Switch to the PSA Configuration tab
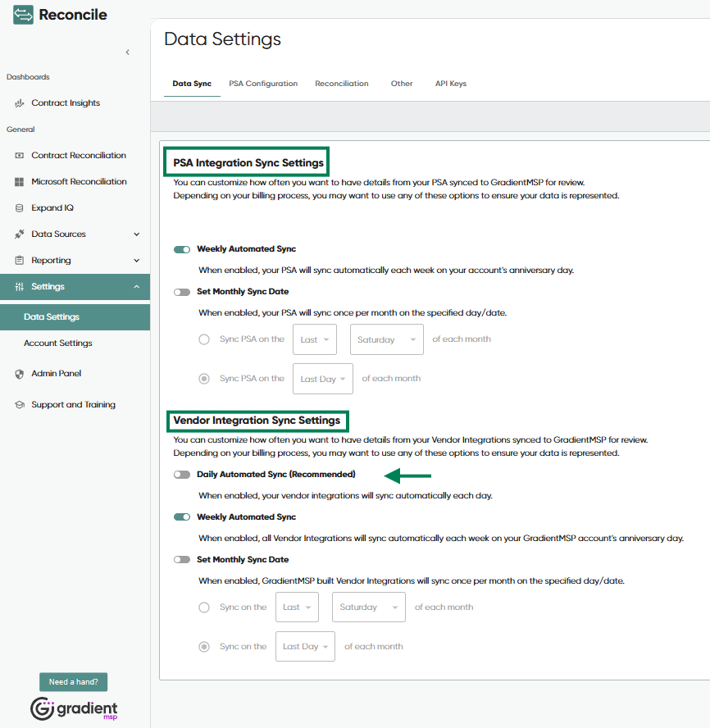The width and height of the screenshot is (710, 728). tap(263, 84)
